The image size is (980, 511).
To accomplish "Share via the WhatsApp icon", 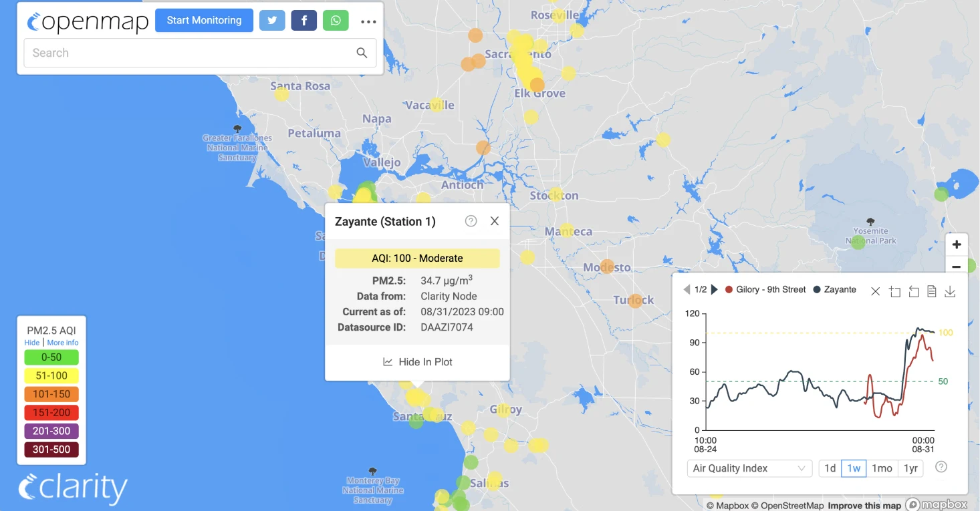I will tap(336, 20).
